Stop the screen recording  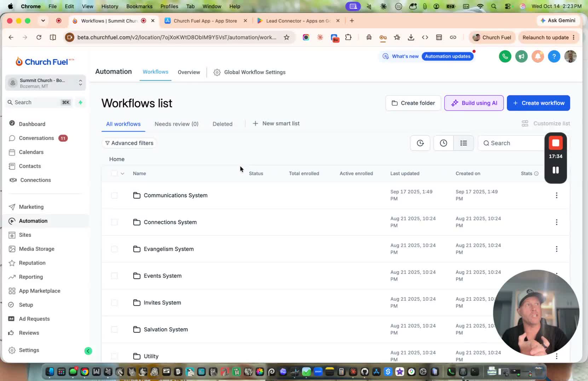pyautogui.click(x=555, y=143)
